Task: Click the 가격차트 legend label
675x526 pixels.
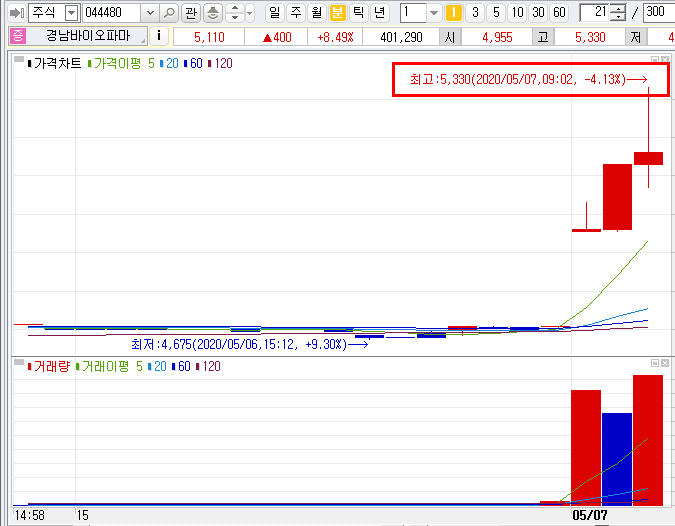Action: [57, 63]
